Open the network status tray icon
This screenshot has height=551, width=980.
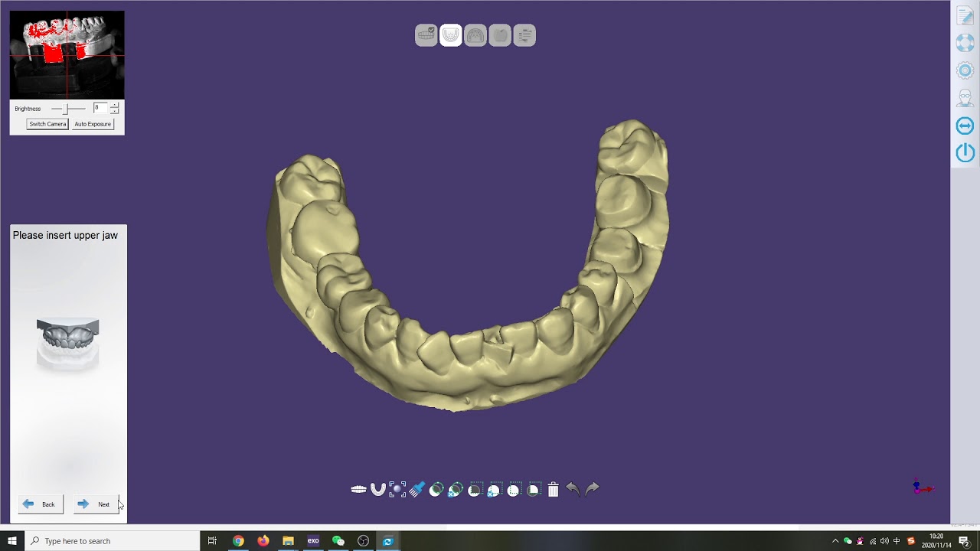(x=873, y=541)
